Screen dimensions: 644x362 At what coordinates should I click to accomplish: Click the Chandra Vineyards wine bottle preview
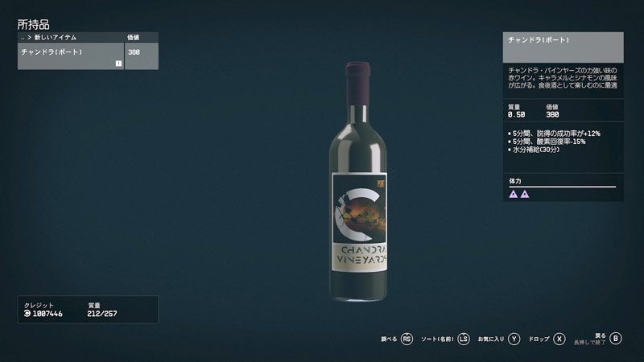point(358,182)
